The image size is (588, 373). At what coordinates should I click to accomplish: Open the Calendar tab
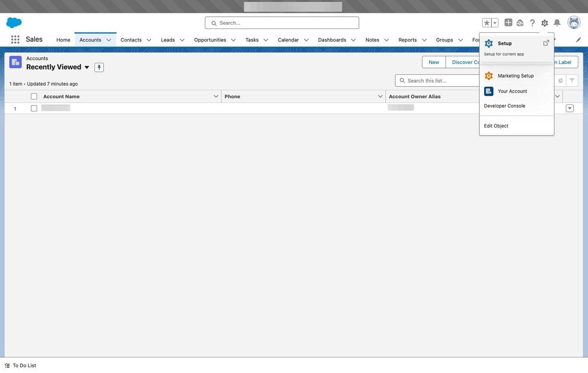[288, 40]
